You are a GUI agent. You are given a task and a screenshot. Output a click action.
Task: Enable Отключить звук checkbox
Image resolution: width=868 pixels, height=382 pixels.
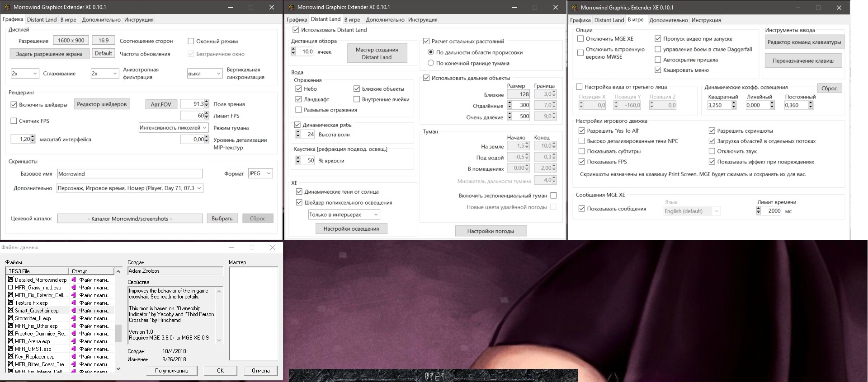pyautogui.click(x=712, y=151)
